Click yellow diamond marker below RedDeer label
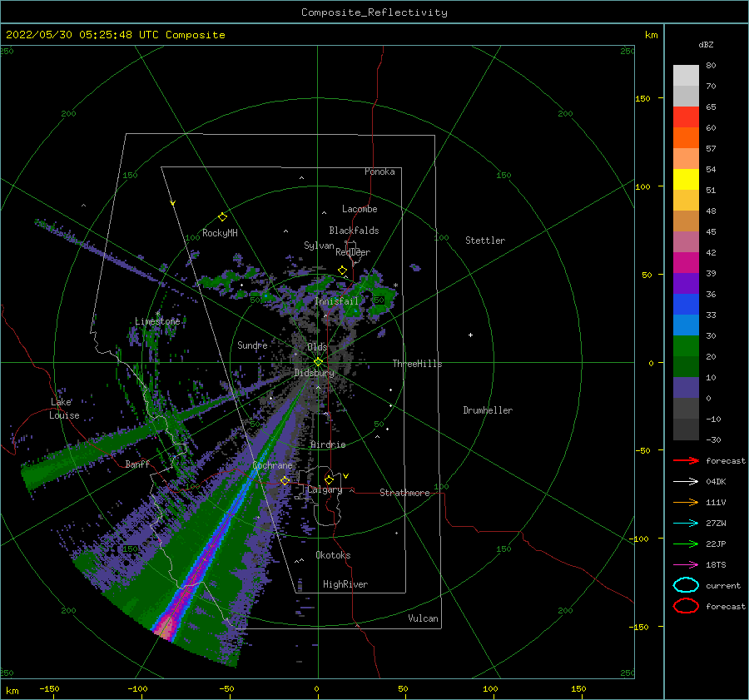 [x=342, y=271]
